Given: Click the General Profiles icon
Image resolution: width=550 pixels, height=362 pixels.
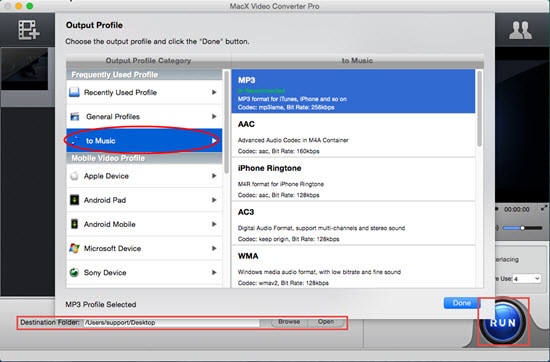Looking at the screenshot, I should click(x=75, y=116).
